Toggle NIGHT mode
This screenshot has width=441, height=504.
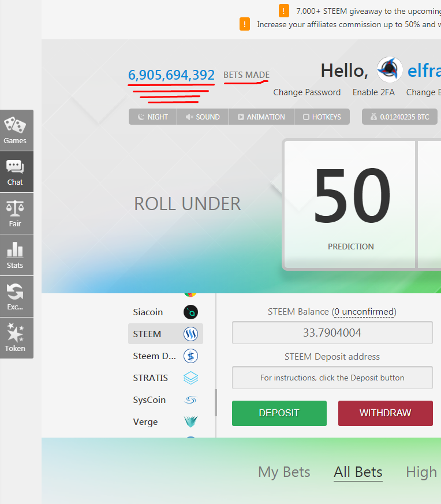click(x=153, y=117)
